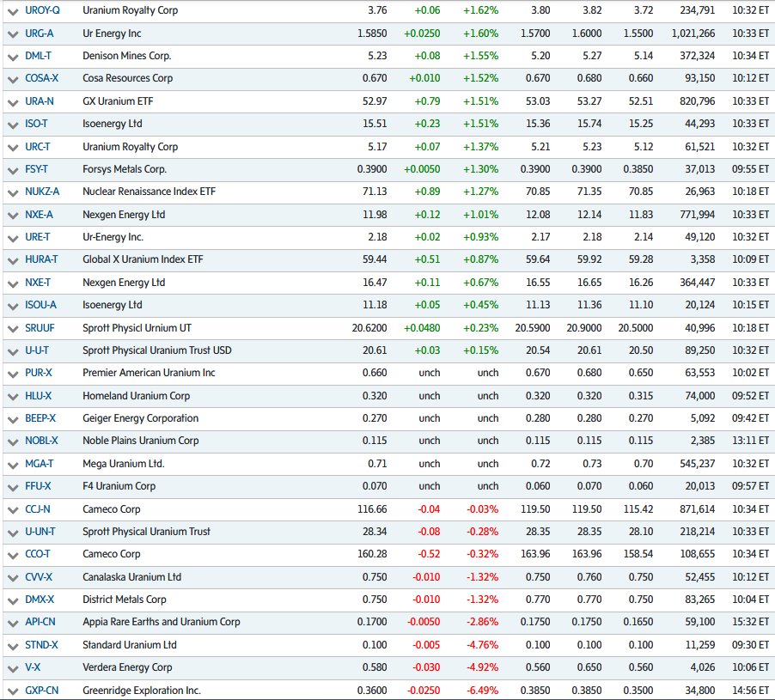Select the name Appia Rare Earths and Uranium Corp
This screenshot has height=700, width=775.
point(162,621)
